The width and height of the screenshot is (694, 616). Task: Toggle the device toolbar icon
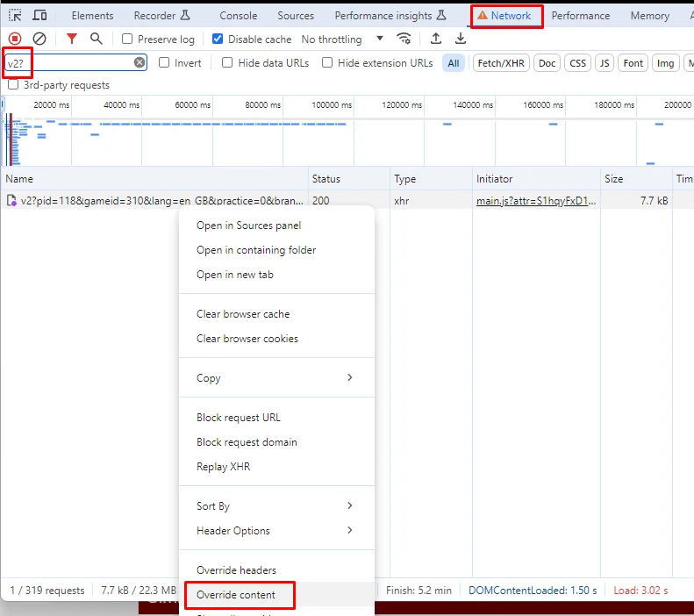(39, 16)
